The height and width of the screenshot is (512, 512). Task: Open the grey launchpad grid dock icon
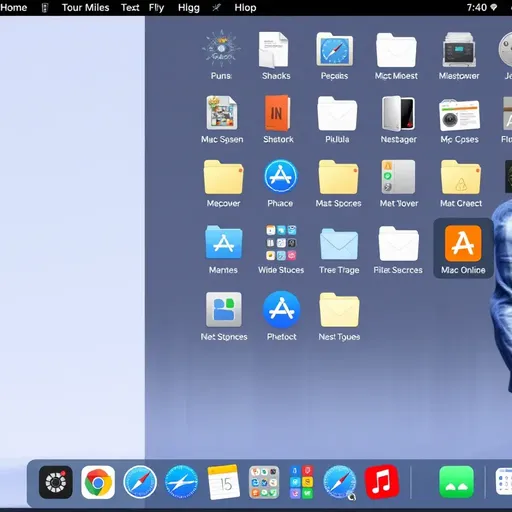pyautogui.click(x=264, y=482)
